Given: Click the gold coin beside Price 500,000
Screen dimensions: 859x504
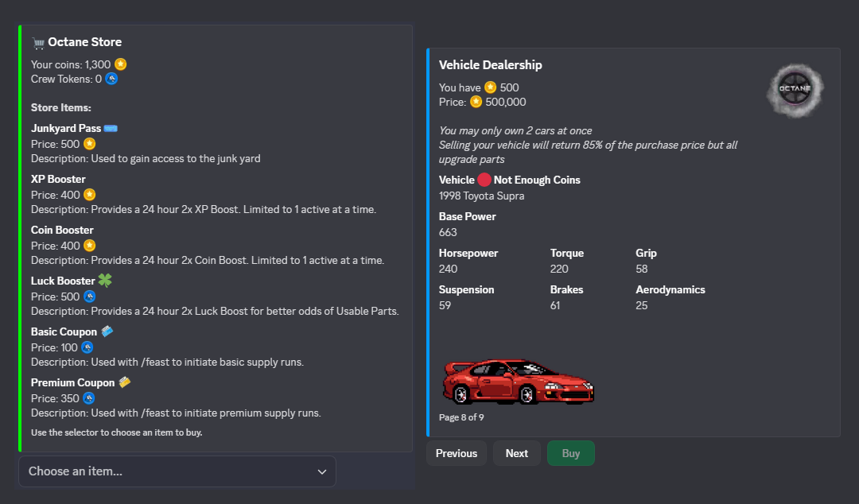Looking at the screenshot, I should point(476,102).
